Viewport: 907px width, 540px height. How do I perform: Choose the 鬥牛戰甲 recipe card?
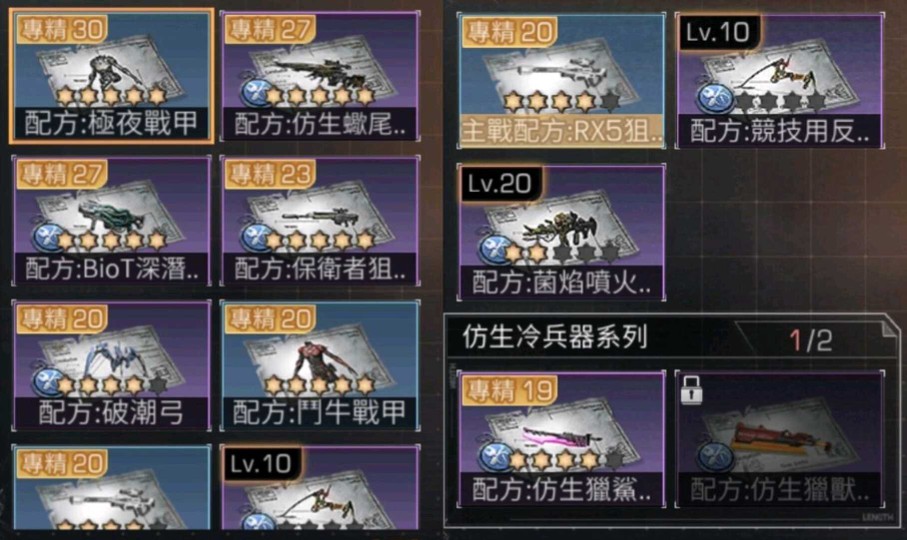[x=320, y=365]
